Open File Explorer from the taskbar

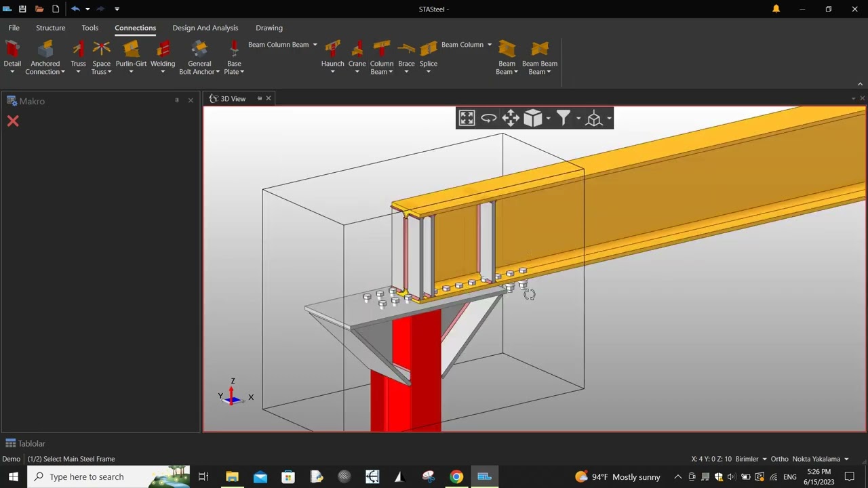232,476
